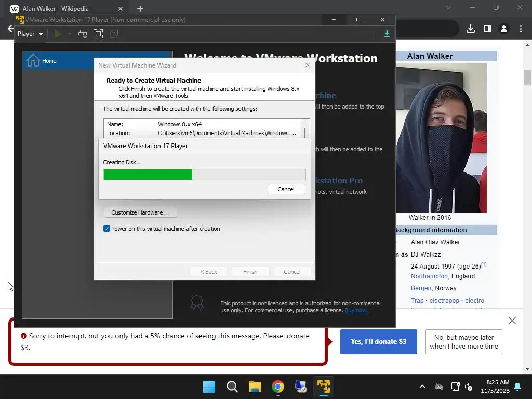
Task: Open notifications bell icon
Action: tap(518, 387)
